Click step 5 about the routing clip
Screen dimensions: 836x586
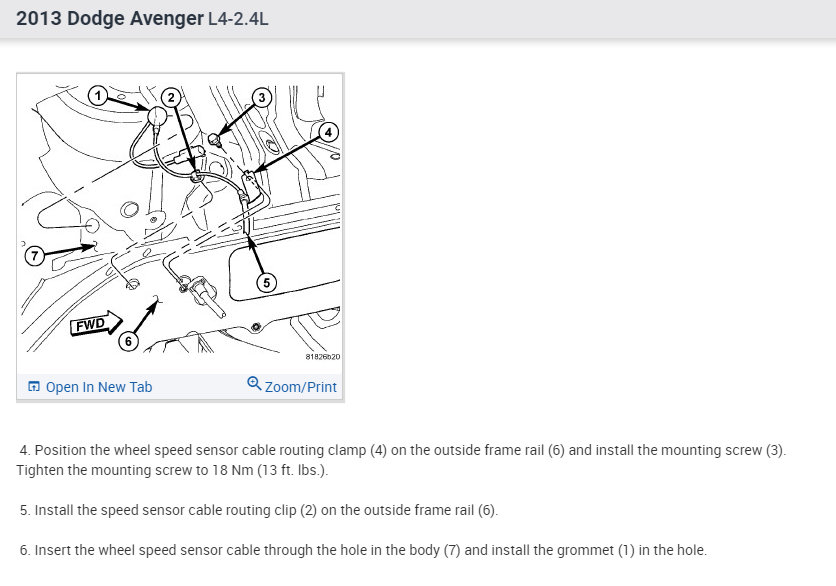pyautogui.click(x=258, y=510)
